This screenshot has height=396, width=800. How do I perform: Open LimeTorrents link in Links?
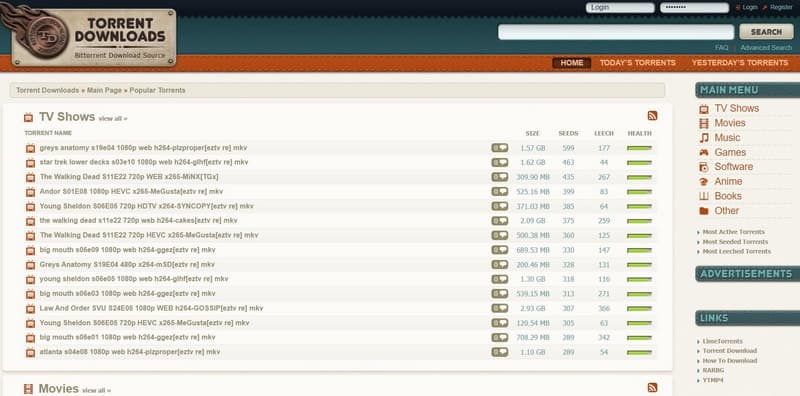tap(722, 341)
